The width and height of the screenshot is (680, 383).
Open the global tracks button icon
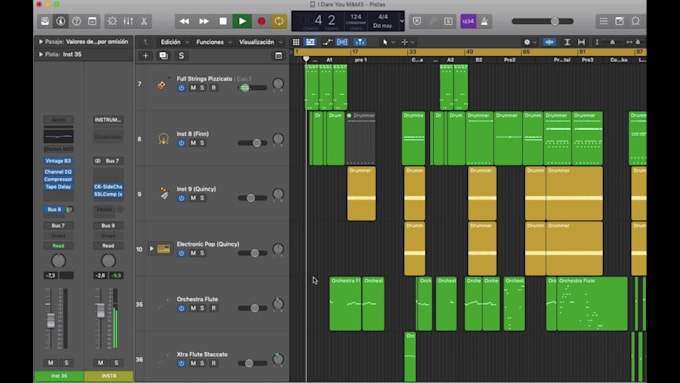pyautogui.click(x=278, y=56)
